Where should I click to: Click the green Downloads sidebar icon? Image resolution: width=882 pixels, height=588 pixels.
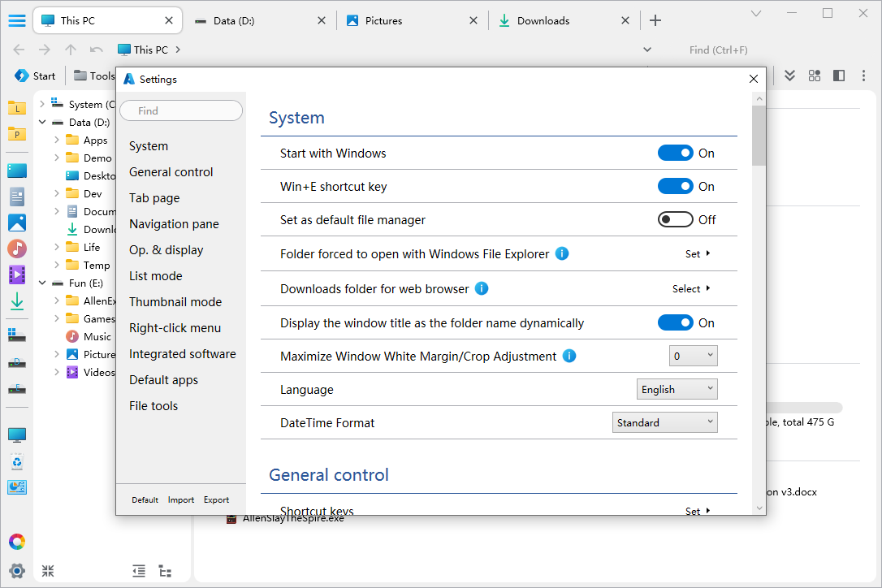click(x=17, y=302)
